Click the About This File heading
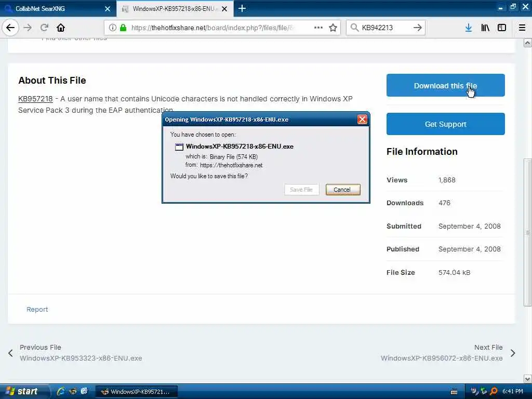Image resolution: width=532 pixels, height=399 pixels. pyautogui.click(x=52, y=81)
